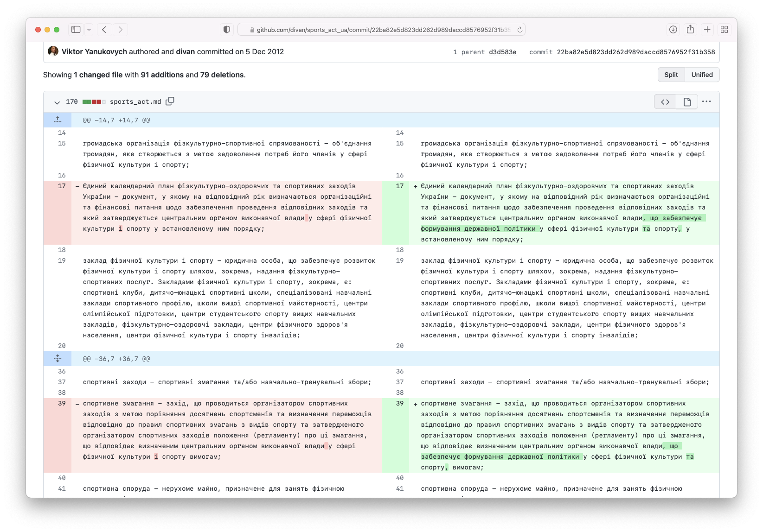The width and height of the screenshot is (763, 532).
Task: Switch to Split diff view
Action: pos(671,75)
